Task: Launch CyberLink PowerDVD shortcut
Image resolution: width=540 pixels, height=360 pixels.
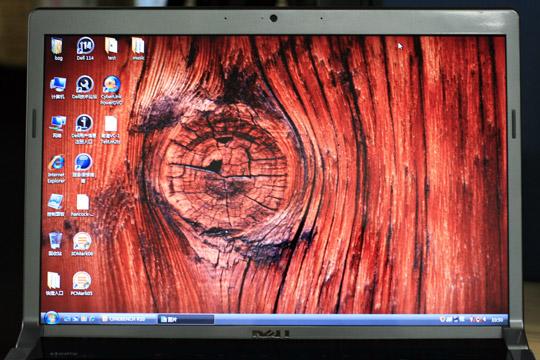Action: [x=111, y=90]
